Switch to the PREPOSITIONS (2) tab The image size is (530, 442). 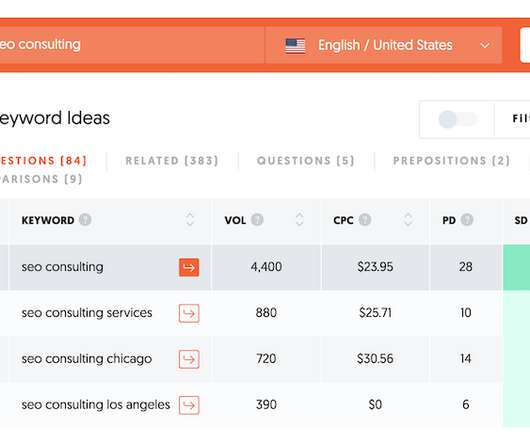[451, 161]
